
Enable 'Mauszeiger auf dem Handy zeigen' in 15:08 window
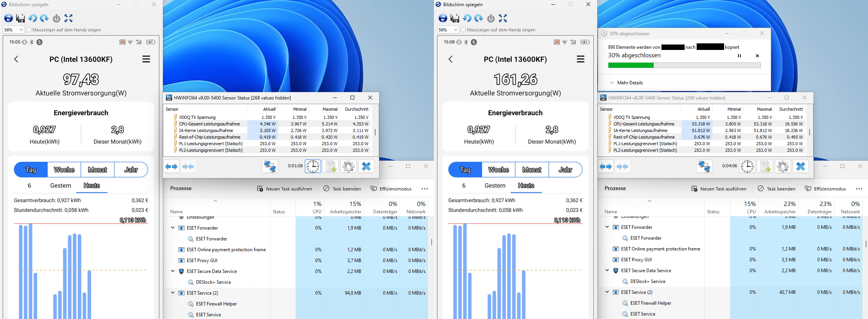point(463,30)
